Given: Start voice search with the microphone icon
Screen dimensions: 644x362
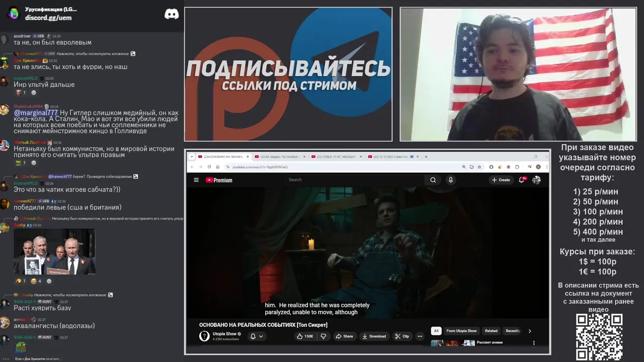Looking at the screenshot, I should click(451, 180).
